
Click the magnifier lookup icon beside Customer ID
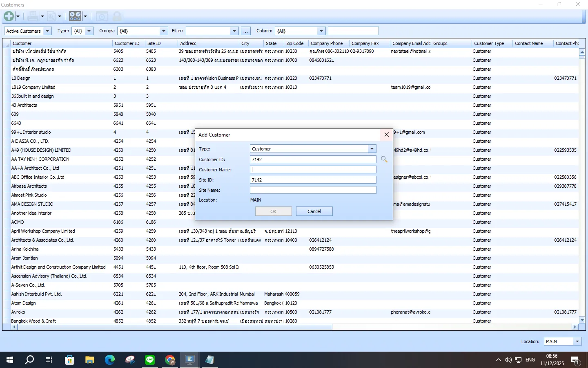pos(384,159)
